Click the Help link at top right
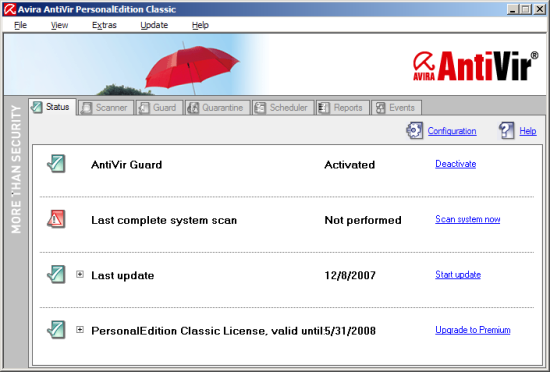The image size is (550, 372). [x=528, y=131]
